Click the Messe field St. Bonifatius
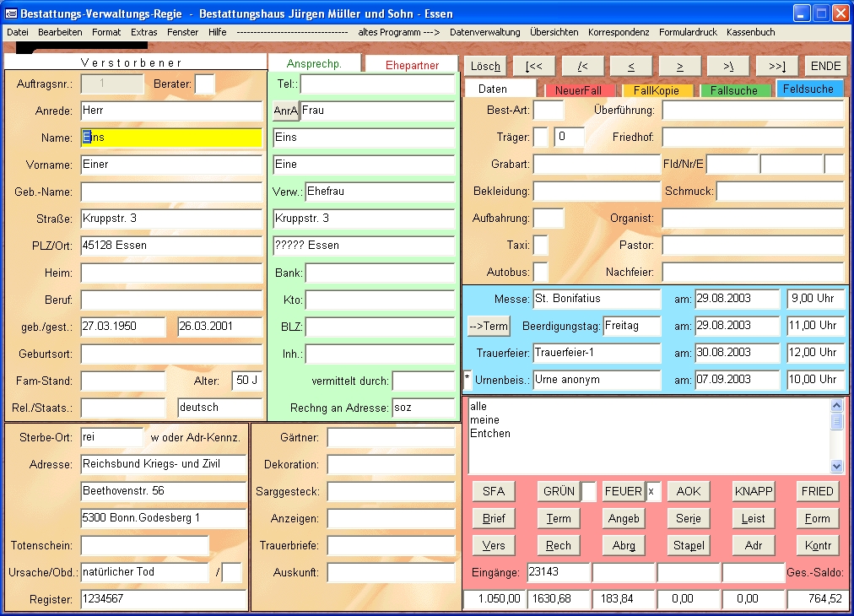This screenshot has width=854, height=616. (597, 299)
